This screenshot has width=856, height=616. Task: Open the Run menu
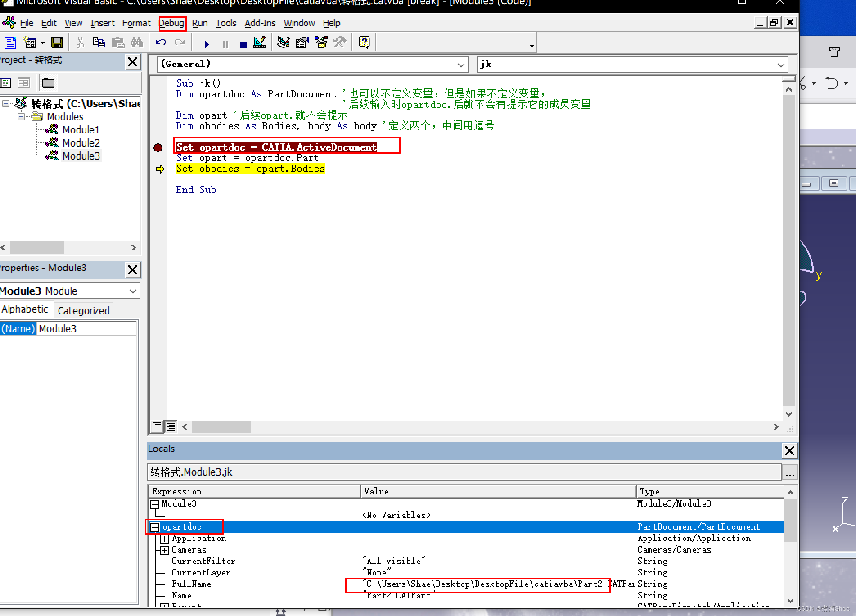[199, 23]
